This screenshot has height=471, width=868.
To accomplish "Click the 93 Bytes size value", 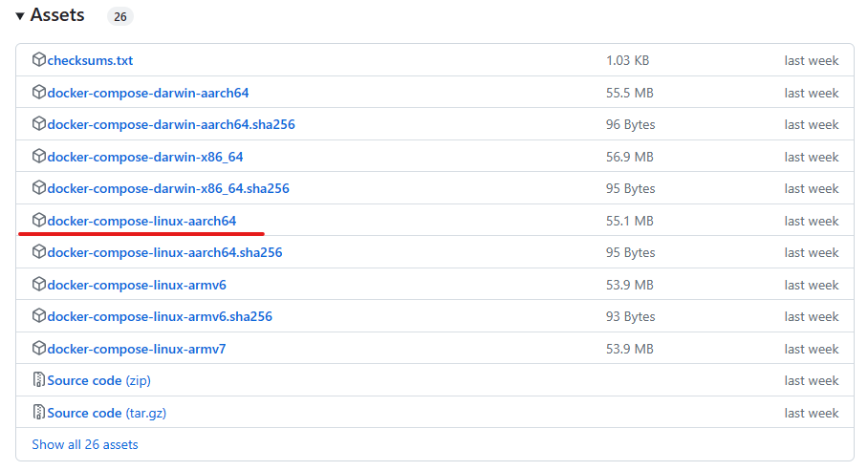I will 631,316.
